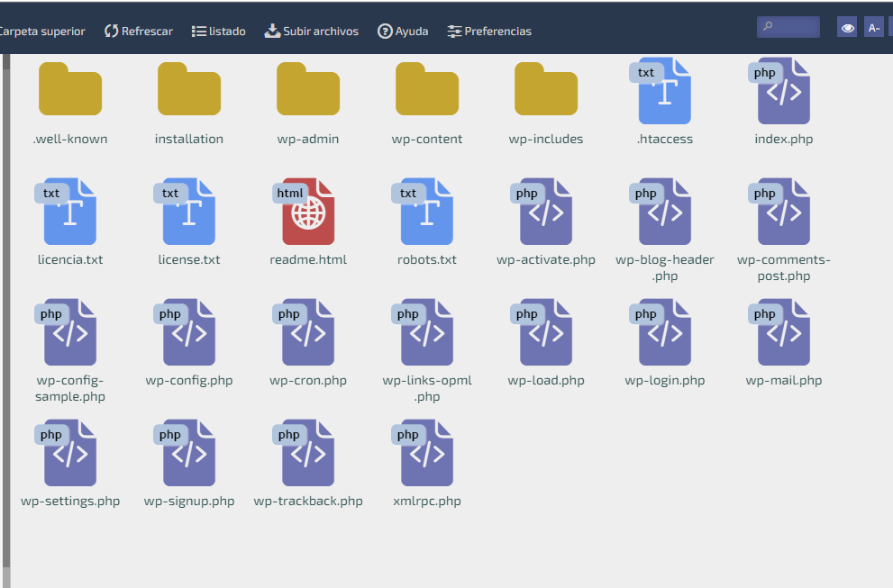
Task: Open the installation folder
Action: coord(189,89)
